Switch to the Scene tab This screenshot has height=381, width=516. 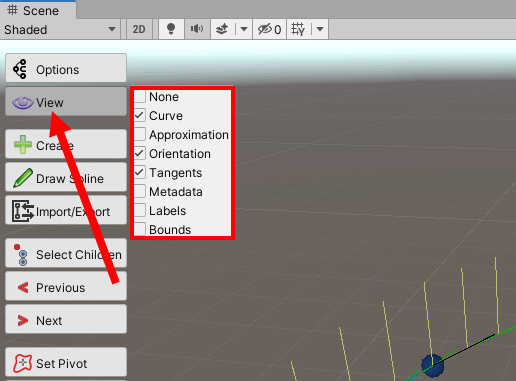[x=38, y=10]
